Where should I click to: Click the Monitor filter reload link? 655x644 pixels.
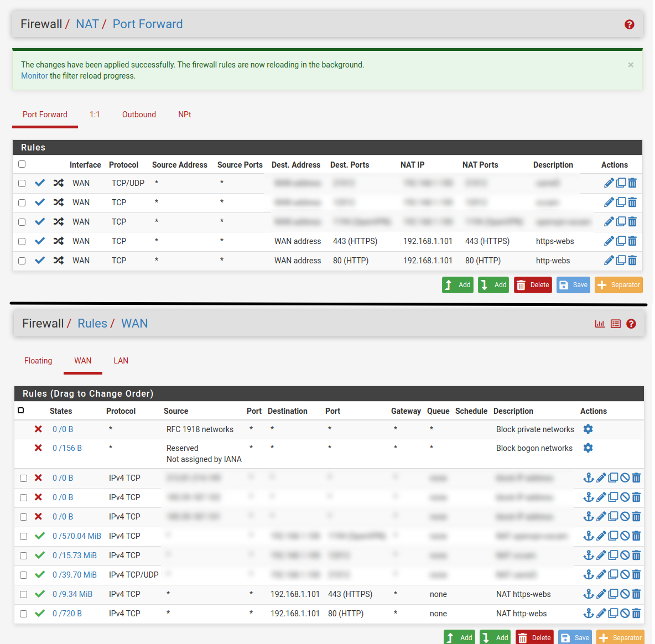[x=34, y=76]
